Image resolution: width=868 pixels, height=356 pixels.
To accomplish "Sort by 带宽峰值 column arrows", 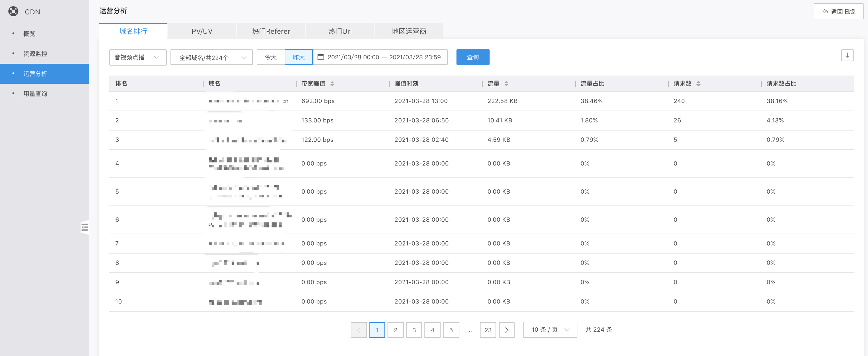I will pos(332,84).
